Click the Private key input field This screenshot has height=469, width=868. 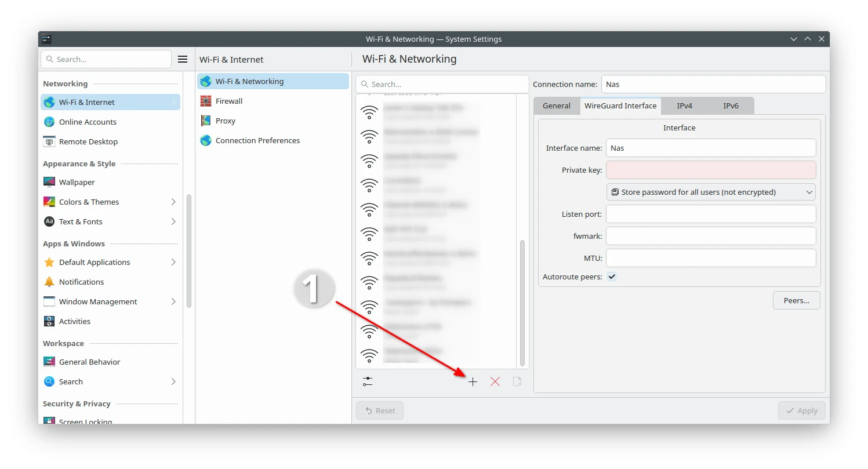coord(711,170)
